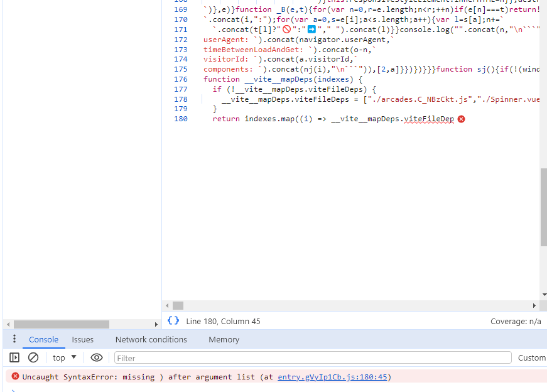Viewport: 547px width, 392px height.
Task: Click line number 178 in the gutter
Action: [181, 99]
